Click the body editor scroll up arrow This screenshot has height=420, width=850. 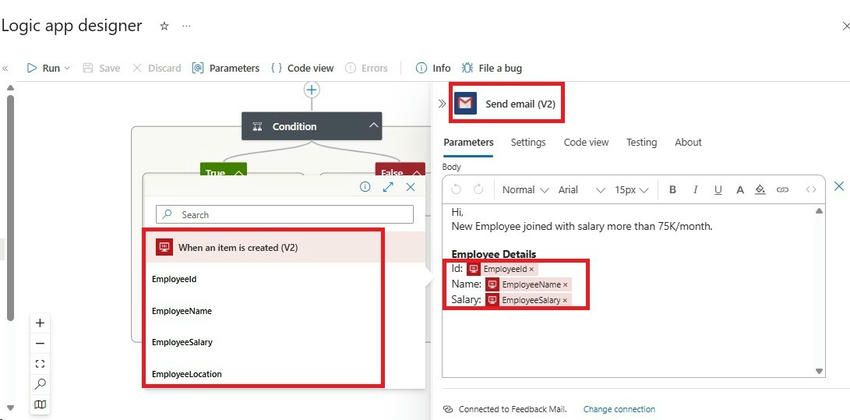coord(819,211)
